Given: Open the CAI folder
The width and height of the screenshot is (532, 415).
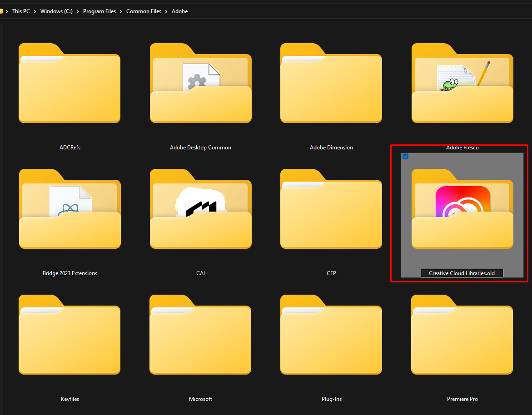Looking at the screenshot, I should 200,209.
